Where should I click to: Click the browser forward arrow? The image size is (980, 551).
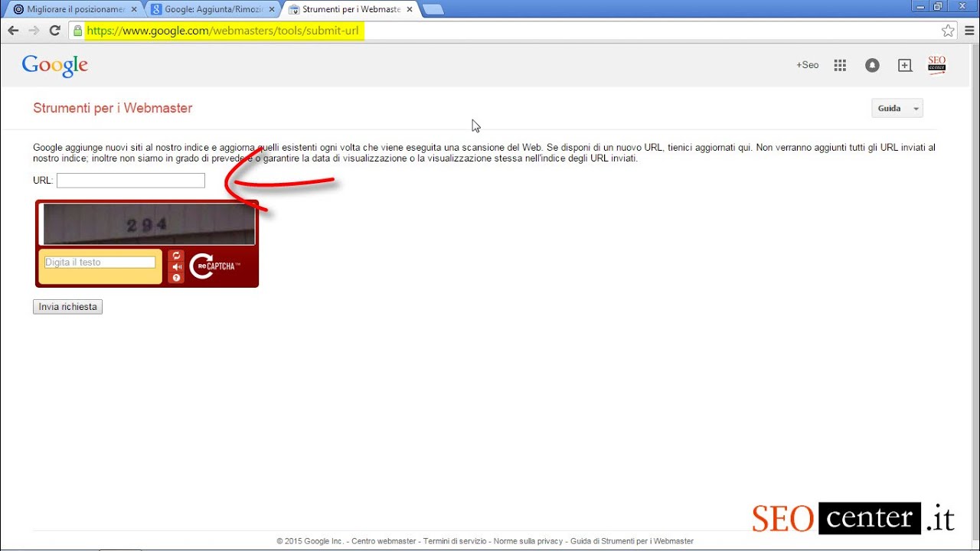pos(34,31)
